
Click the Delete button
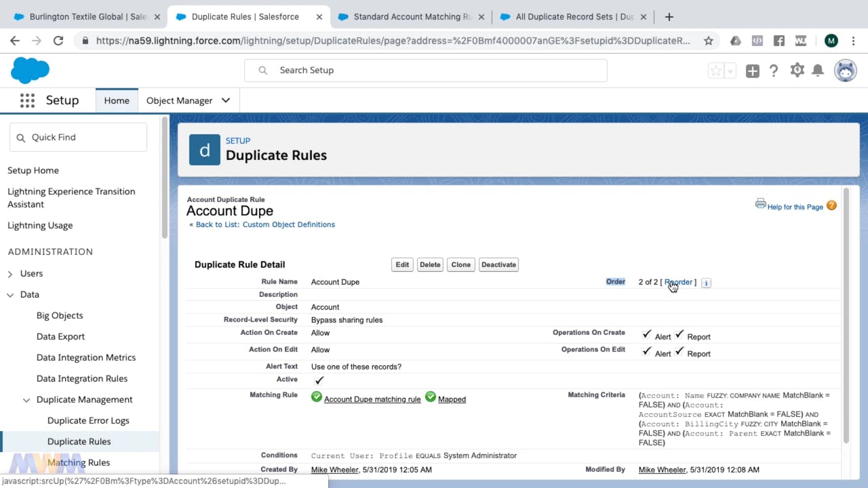tap(430, 265)
